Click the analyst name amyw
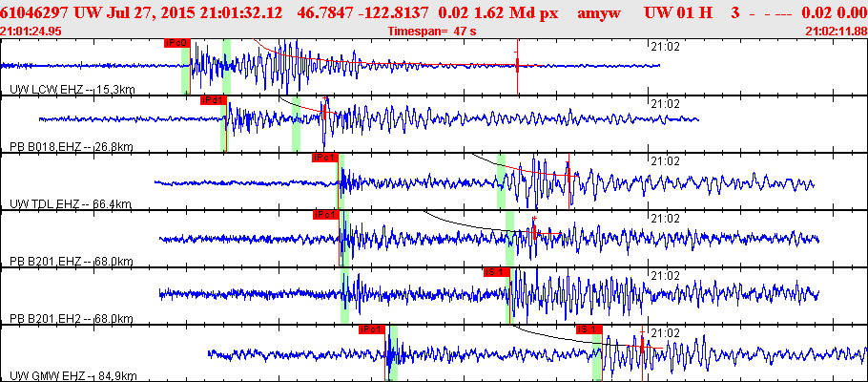 [x=598, y=13]
